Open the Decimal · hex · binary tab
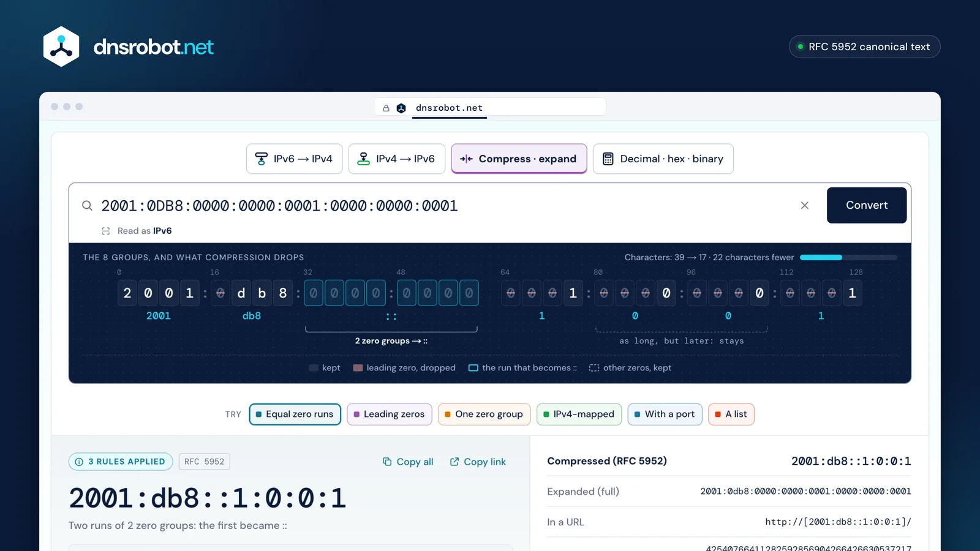The width and height of the screenshot is (980, 551). [x=663, y=159]
